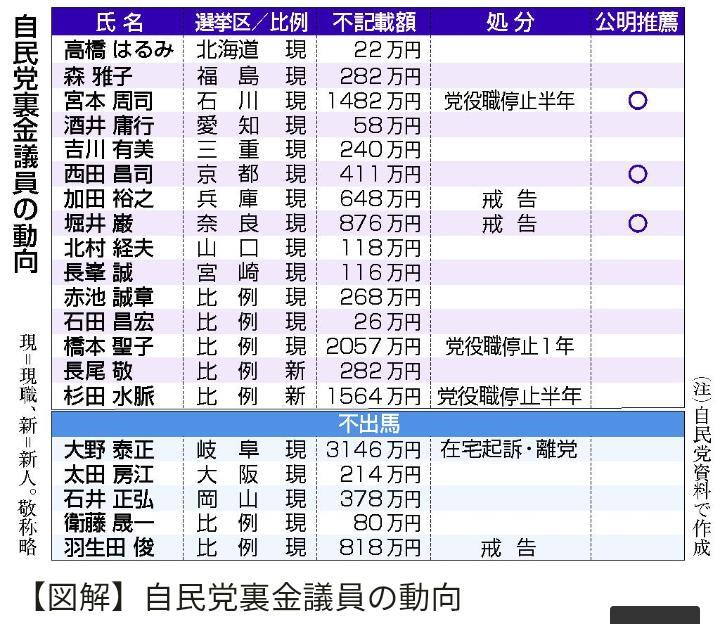Click the 処分 column header
The width and height of the screenshot is (720, 624).
pyautogui.click(x=510, y=22)
